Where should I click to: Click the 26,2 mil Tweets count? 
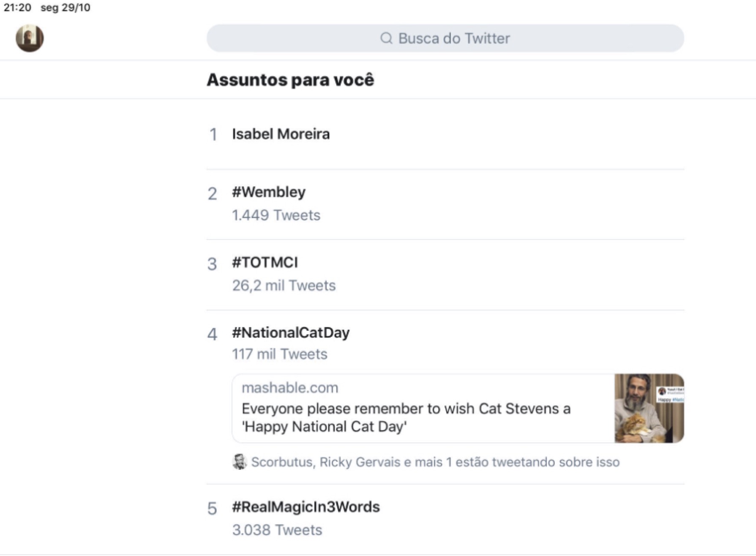tap(284, 286)
